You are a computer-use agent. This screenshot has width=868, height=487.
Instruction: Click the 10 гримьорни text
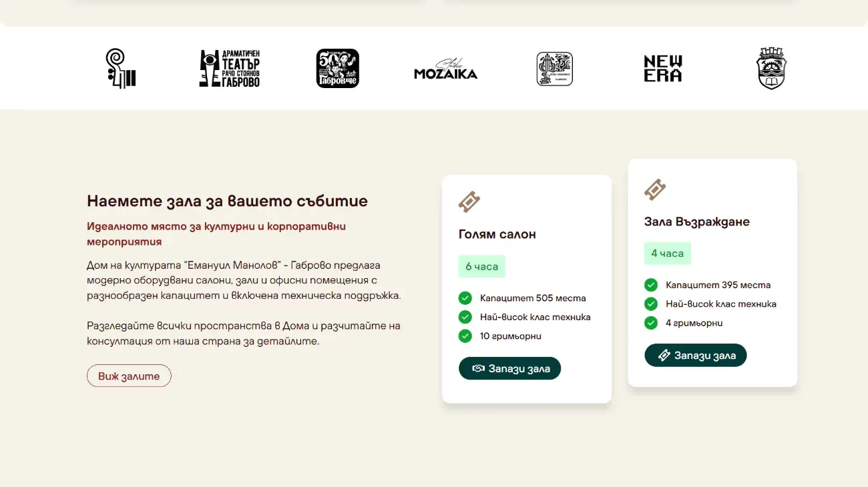(x=511, y=336)
